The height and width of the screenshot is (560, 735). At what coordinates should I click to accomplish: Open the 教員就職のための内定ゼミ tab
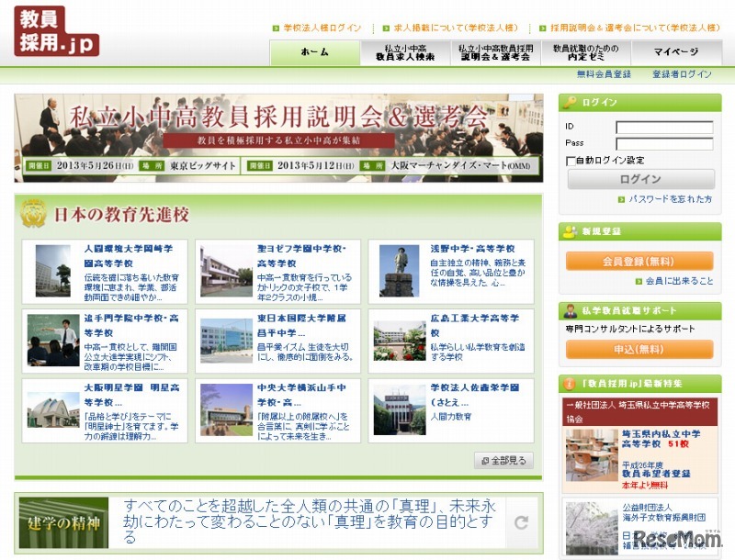[586, 52]
